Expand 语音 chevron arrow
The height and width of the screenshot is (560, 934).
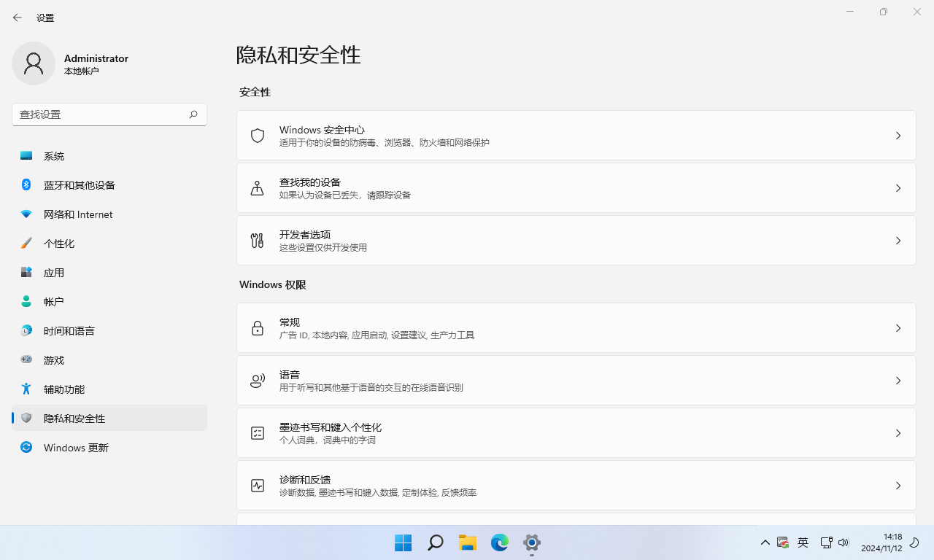(x=898, y=381)
